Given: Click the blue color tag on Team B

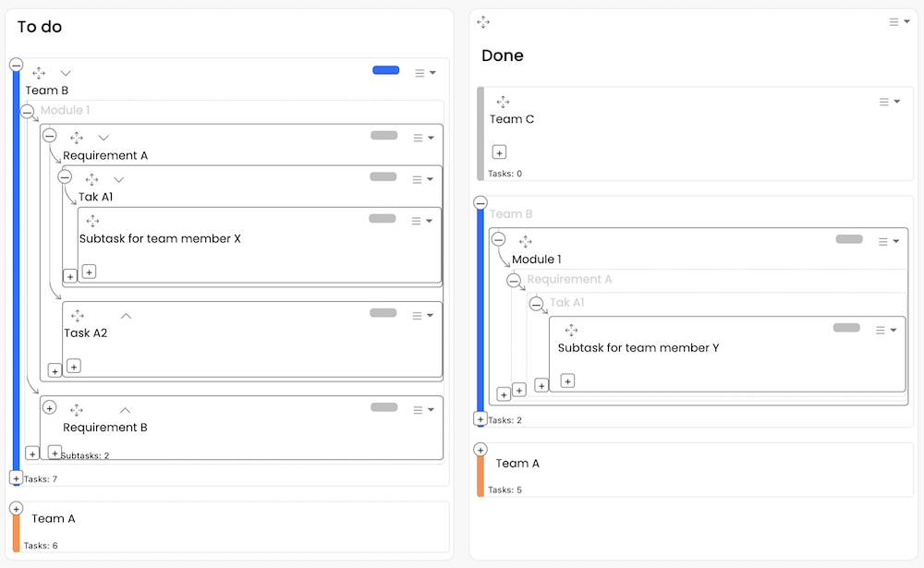Looking at the screenshot, I should [385, 70].
